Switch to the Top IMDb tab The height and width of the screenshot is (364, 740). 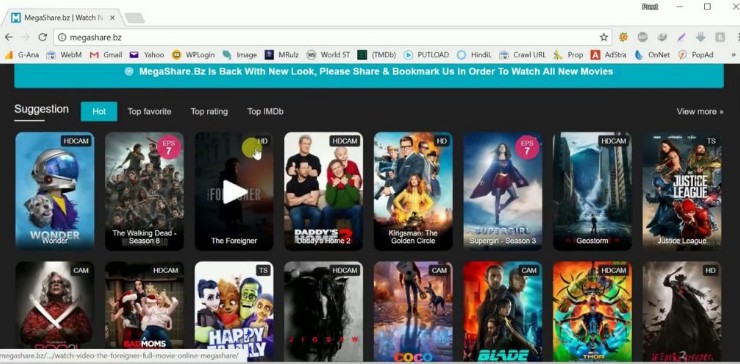click(265, 112)
